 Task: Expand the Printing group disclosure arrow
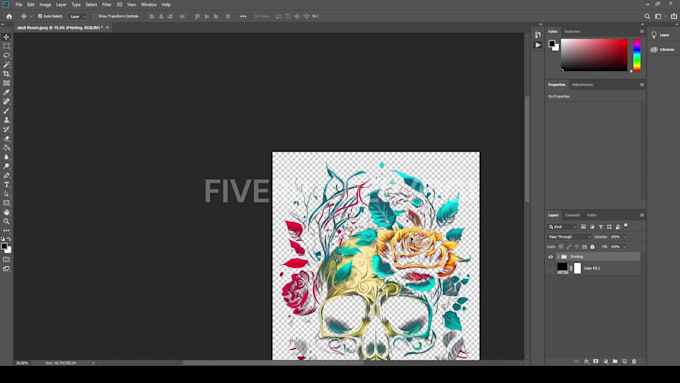click(558, 257)
